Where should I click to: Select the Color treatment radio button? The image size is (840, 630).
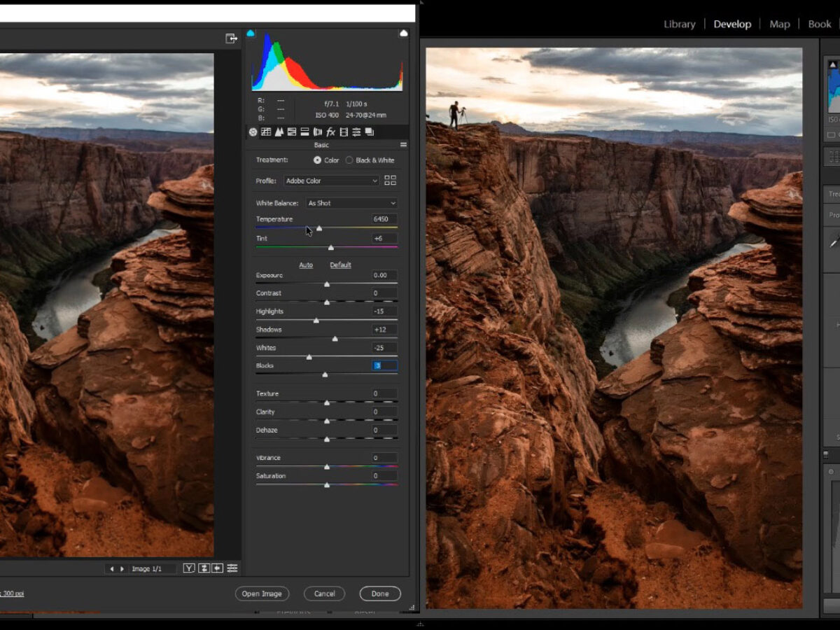[x=317, y=160]
